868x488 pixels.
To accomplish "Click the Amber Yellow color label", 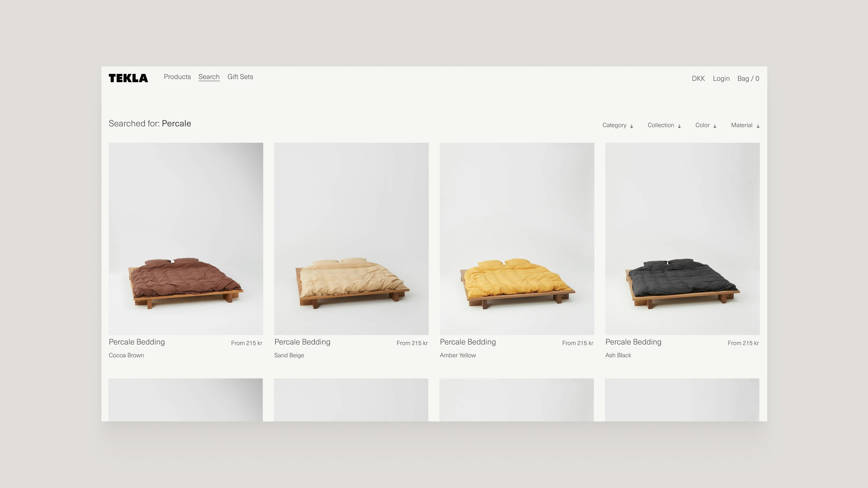I will (x=458, y=355).
